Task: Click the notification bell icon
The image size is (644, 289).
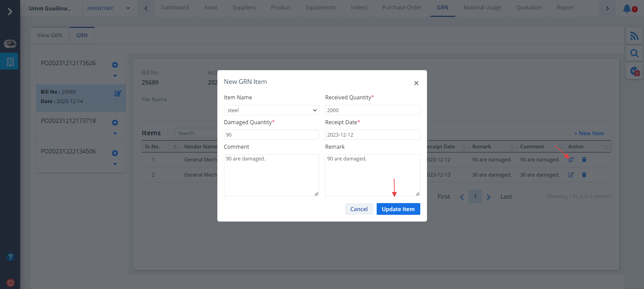Action: tap(627, 8)
